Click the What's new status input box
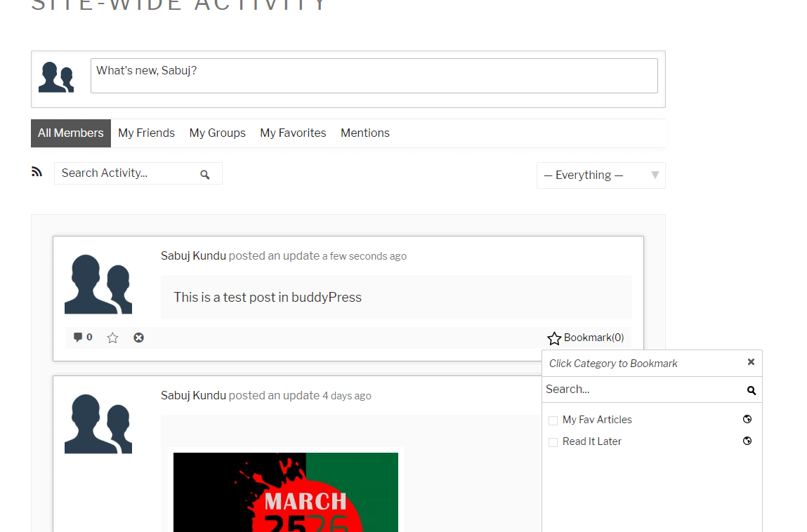This screenshot has height=532, width=807. [x=374, y=76]
